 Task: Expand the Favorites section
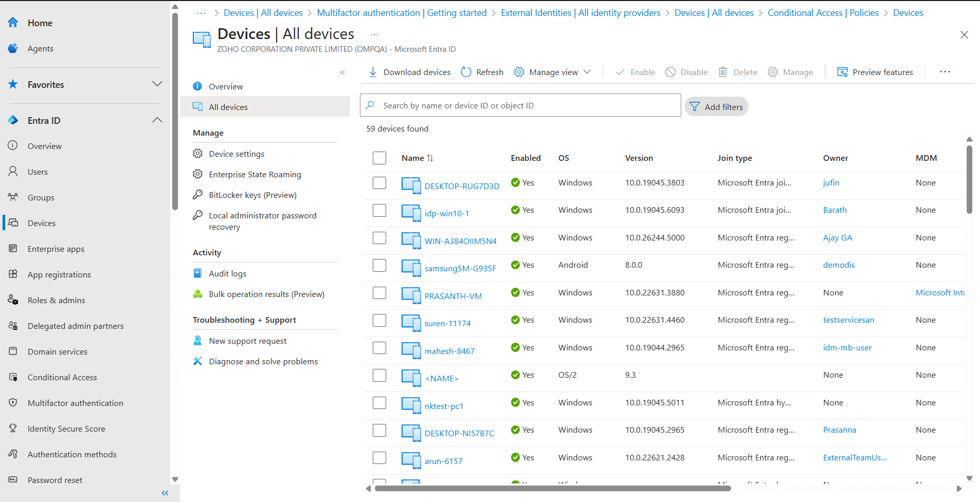pos(157,84)
